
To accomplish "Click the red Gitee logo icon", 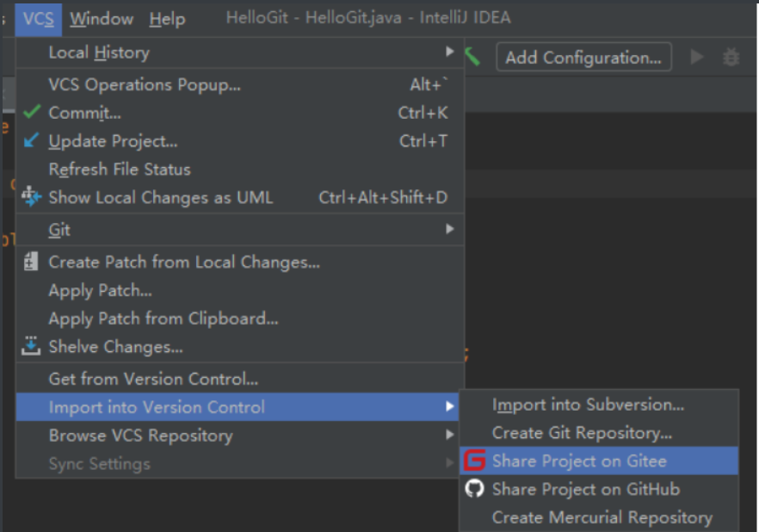I will [474, 461].
